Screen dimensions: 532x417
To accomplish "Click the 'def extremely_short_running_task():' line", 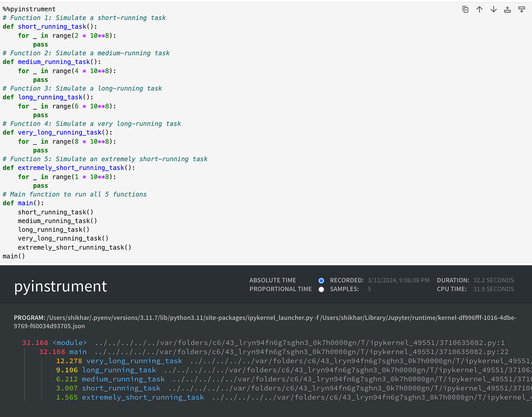I will coord(69,168).
